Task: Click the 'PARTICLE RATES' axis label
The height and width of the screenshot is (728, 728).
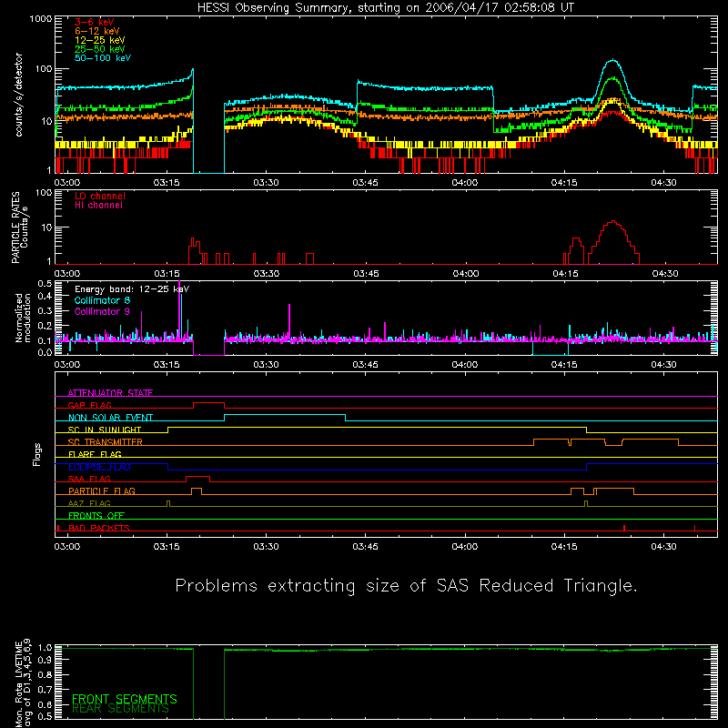Action: [15, 227]
